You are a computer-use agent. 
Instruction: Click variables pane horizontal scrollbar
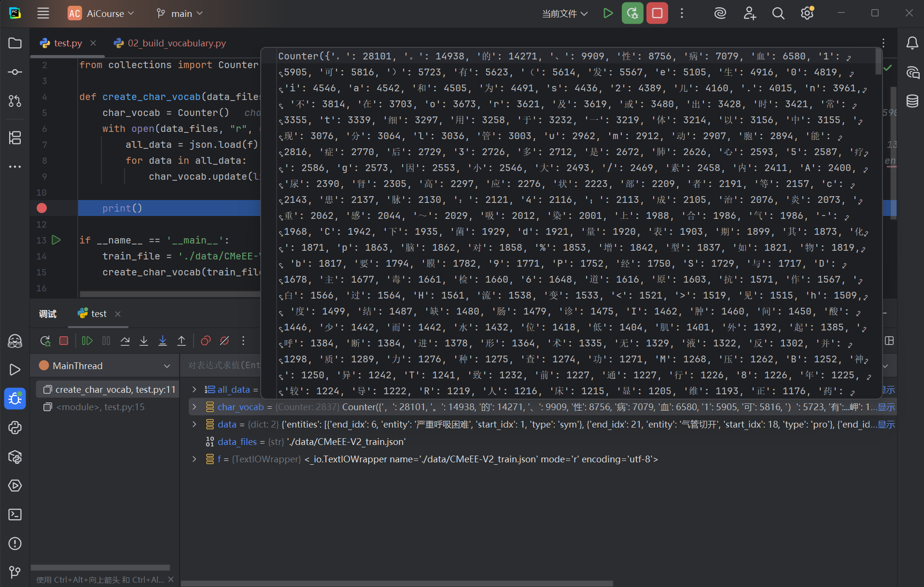click(397, 584)
